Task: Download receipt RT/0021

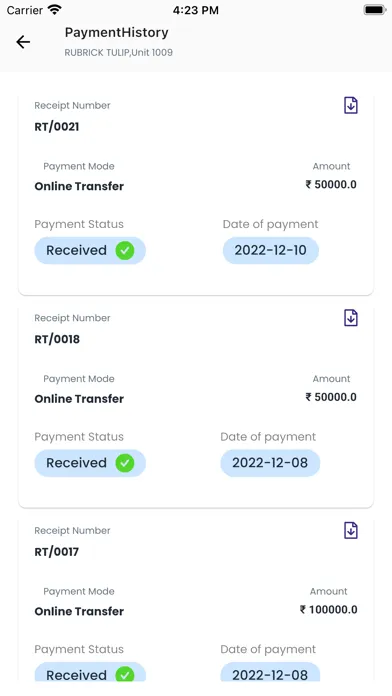Action: [x=351, y=106]
